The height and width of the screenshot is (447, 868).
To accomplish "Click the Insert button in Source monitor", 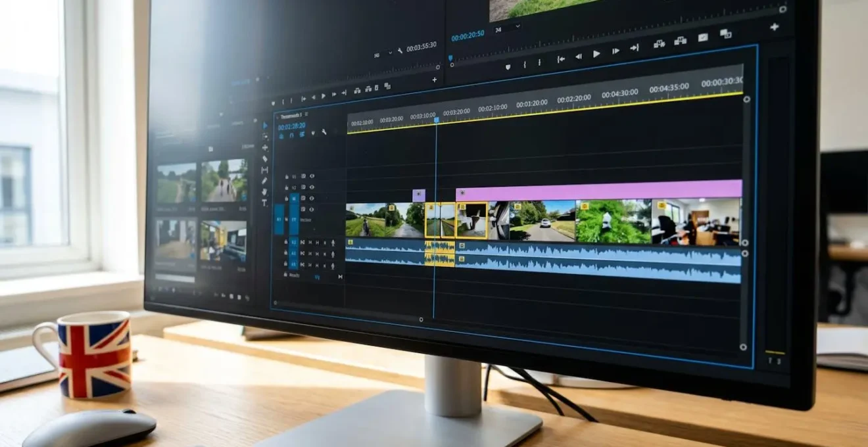I will tap(357, 90).
